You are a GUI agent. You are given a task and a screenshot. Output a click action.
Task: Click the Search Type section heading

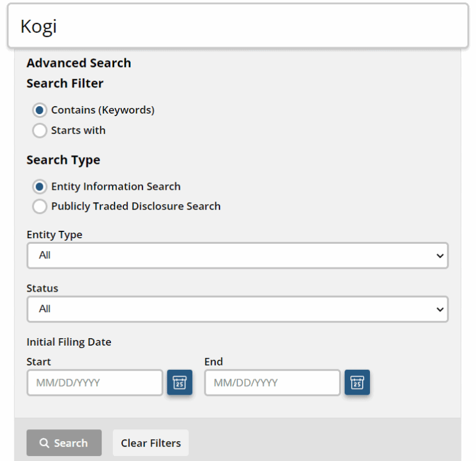[x=63, y=160]
